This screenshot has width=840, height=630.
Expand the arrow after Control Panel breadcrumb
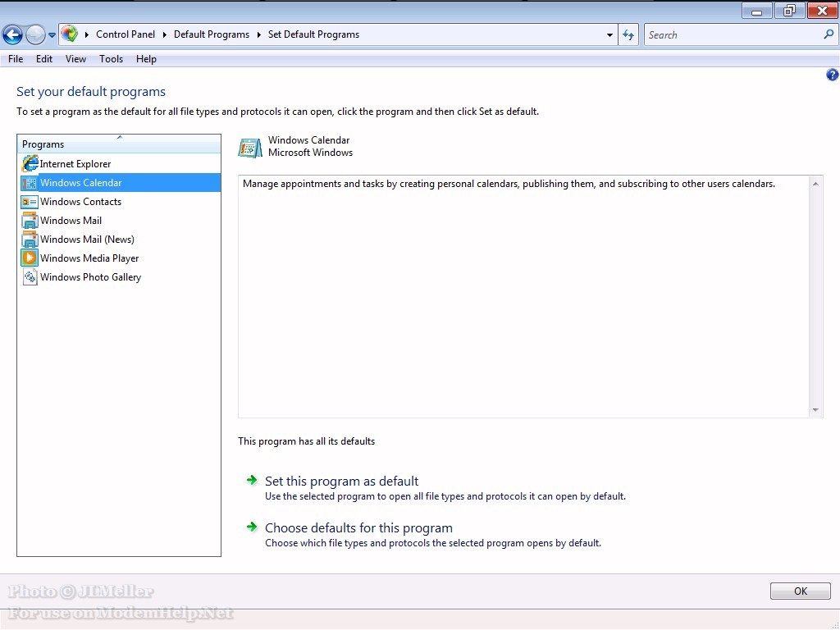[164, 34]
